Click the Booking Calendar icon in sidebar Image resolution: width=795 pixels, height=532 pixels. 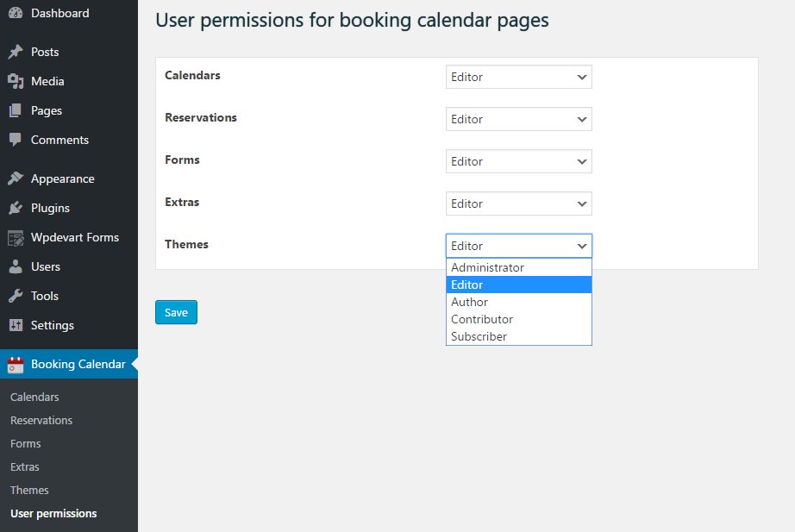click(x=16, y=364)
